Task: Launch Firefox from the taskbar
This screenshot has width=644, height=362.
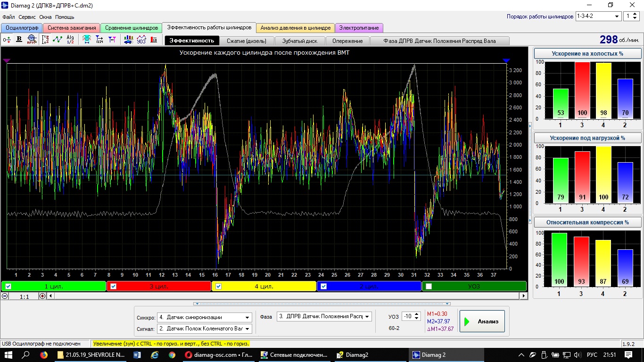Action: 44,355
